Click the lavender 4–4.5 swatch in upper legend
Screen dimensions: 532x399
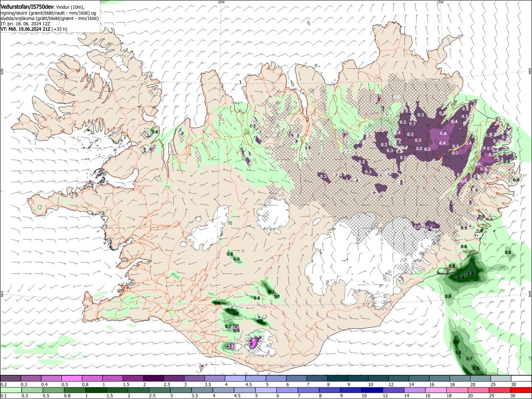point(235,379)
